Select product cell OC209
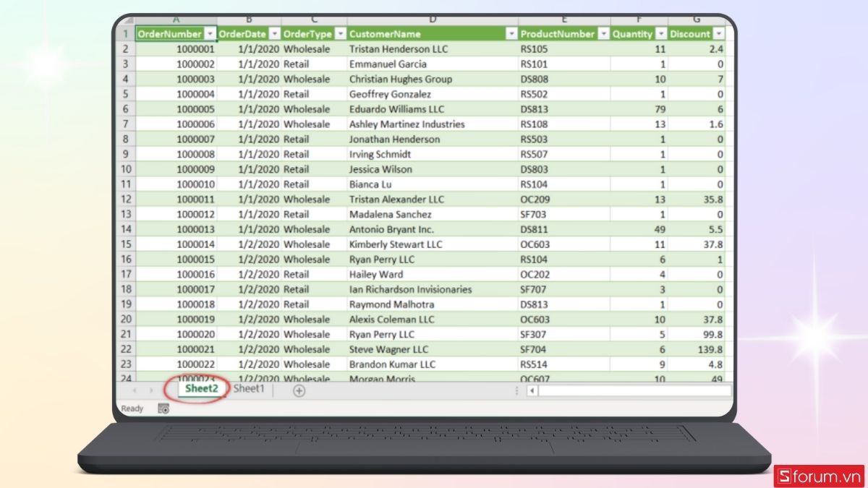Viewport: 868px width, 488px height. [x=564, y=199]
